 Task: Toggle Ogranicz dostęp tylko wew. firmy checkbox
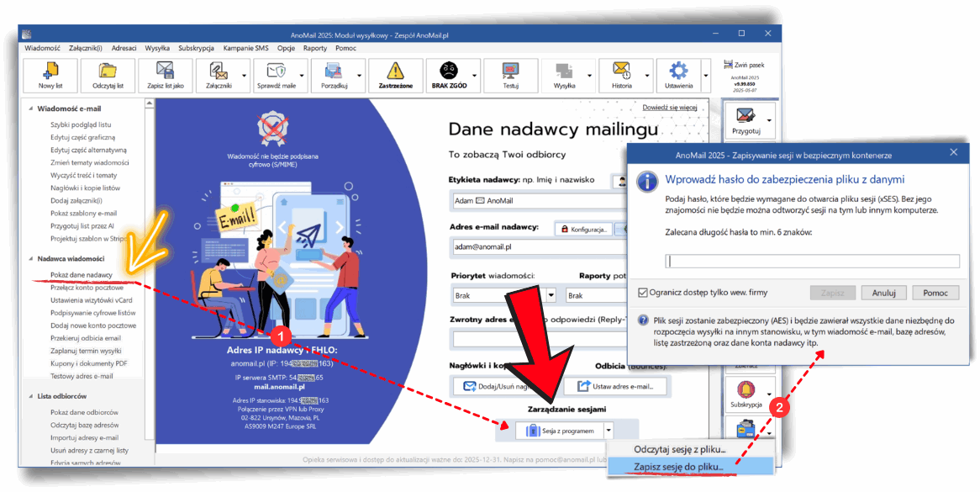642,293
